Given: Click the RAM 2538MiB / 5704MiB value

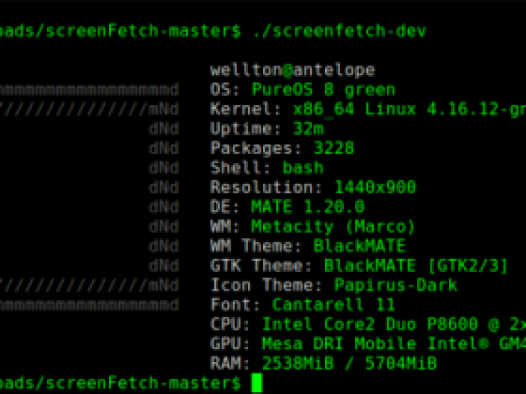Looking at the screenshot, I should pos(349,363).
